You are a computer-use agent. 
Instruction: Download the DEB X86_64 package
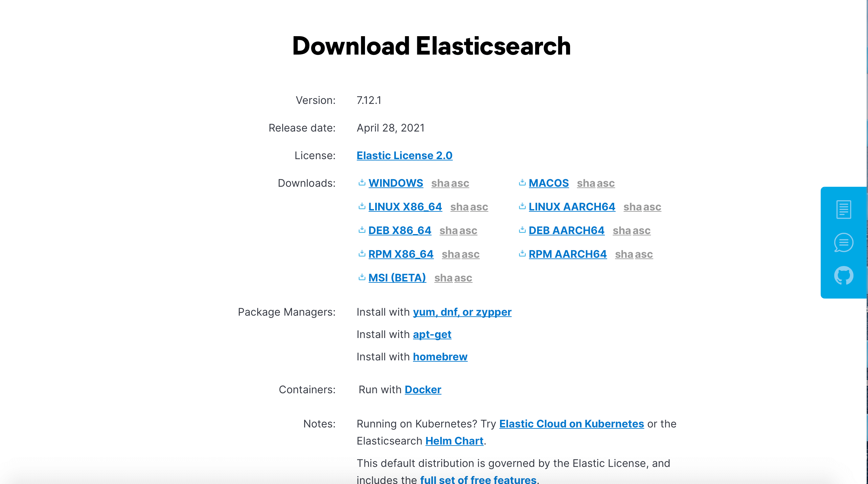coord(400,230)
